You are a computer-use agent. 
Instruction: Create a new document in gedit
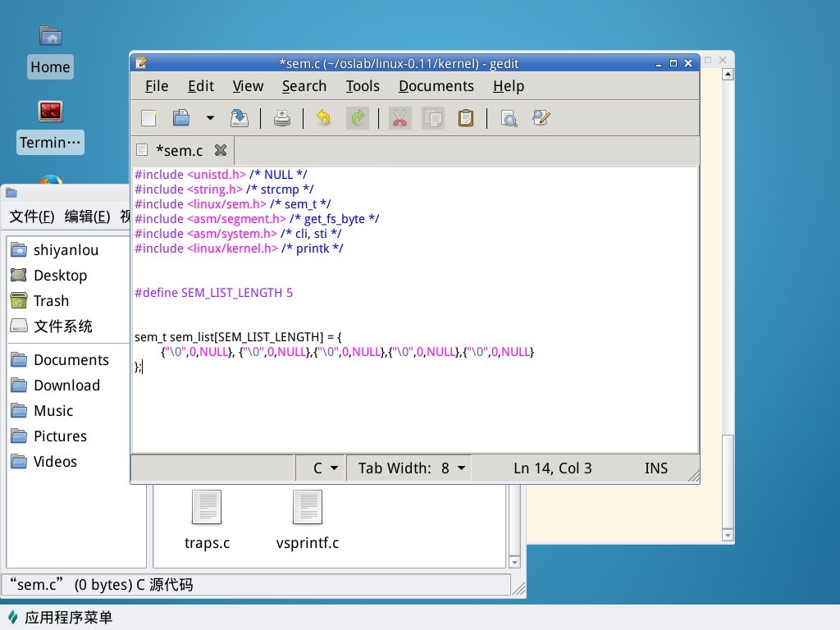pyautogui.click(x=148, y=118)
